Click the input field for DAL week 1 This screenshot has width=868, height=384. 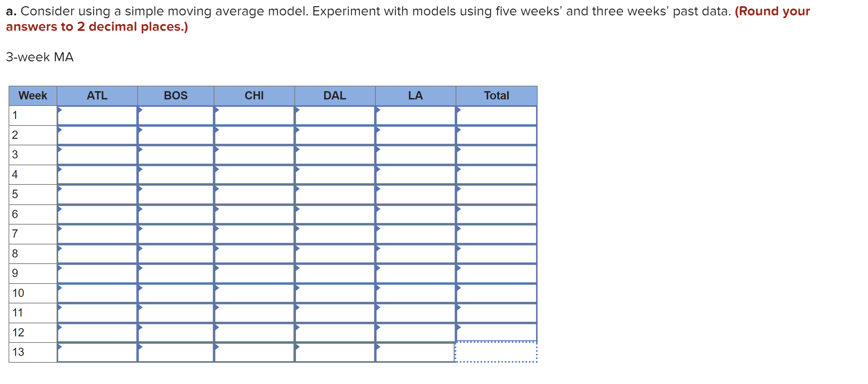point(335,117)
